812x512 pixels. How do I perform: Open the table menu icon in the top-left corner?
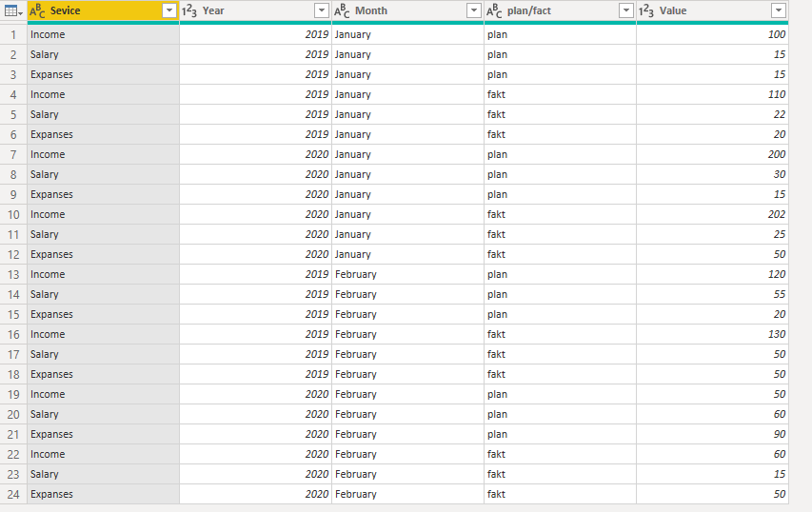coord(13,10)
